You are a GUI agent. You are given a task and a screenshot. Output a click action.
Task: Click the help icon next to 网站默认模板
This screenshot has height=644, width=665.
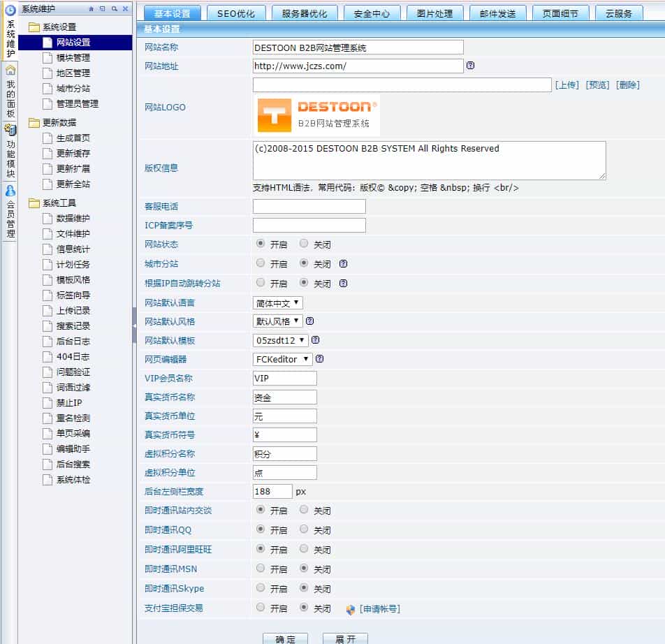click(316, 340)
